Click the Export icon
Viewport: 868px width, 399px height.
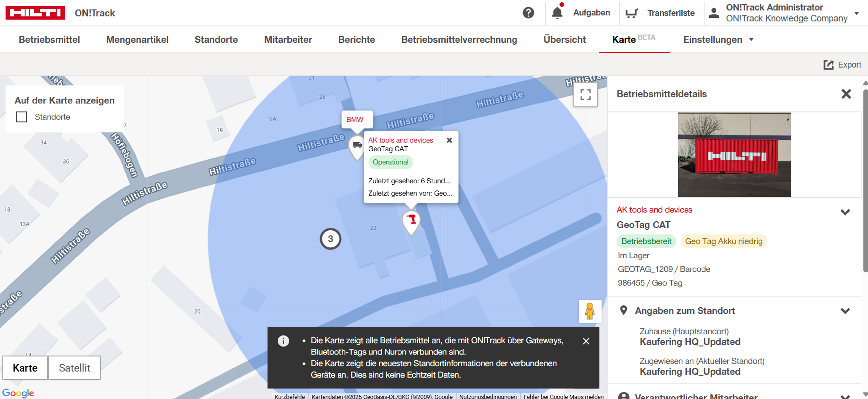pyautogui.click(x=828, y=65)
